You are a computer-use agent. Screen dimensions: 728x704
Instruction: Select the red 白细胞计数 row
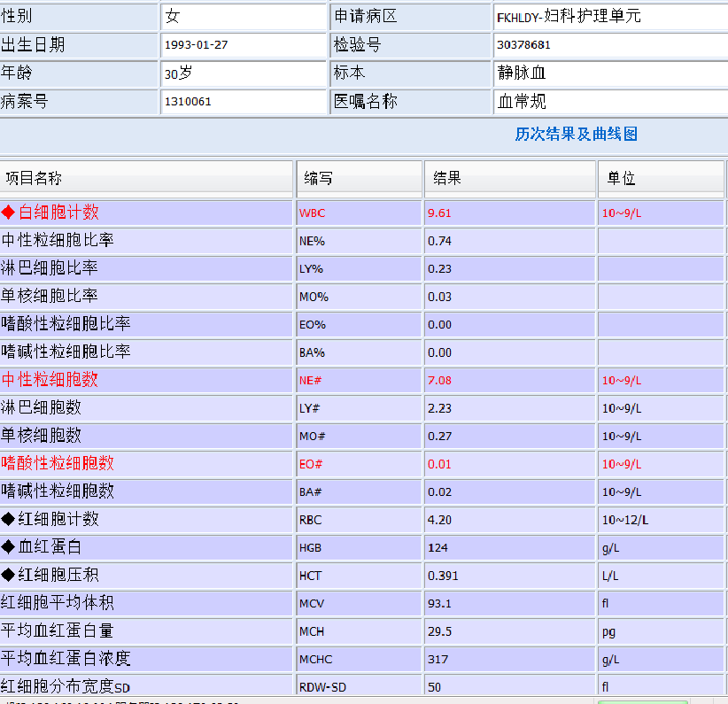pyautogui.click(x=146, y=213)
